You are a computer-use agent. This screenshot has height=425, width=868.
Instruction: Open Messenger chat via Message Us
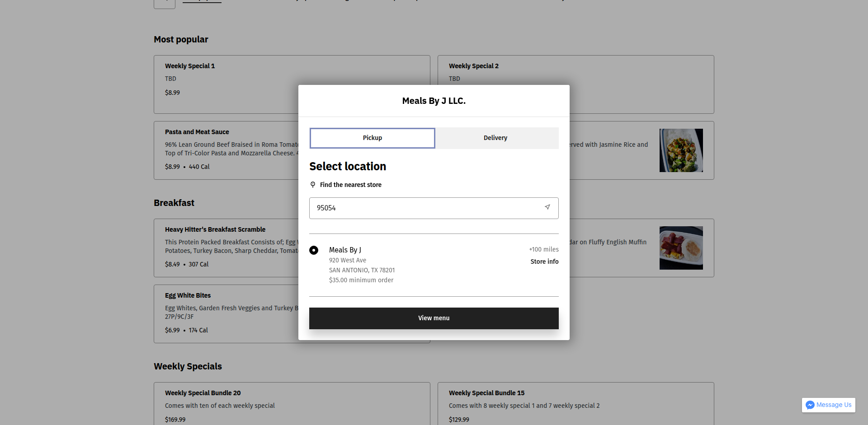[x=828, y=405]
